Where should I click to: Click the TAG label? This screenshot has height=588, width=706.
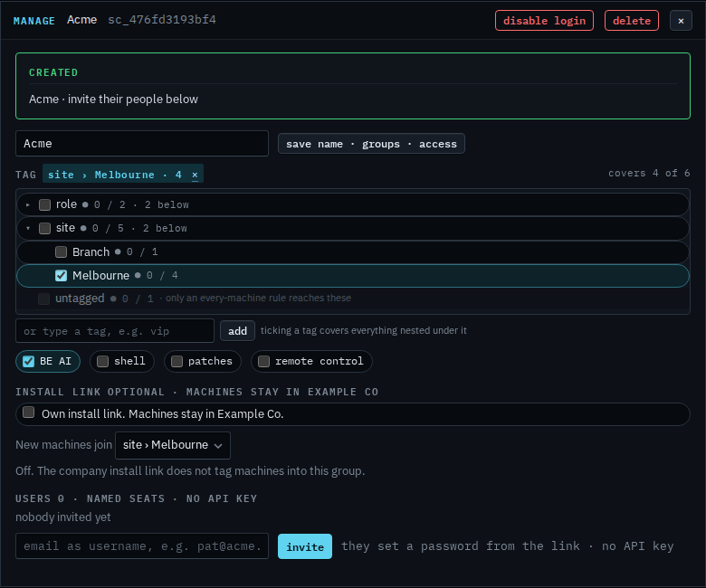click(25, 175)
